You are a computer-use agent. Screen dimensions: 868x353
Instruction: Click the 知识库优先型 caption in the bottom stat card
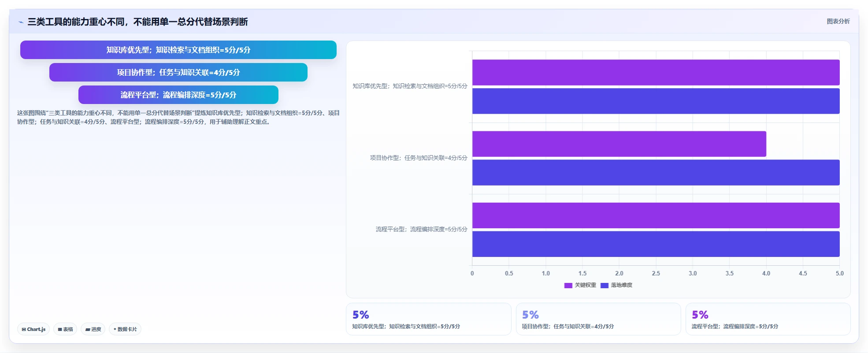(x=406, y=327)
